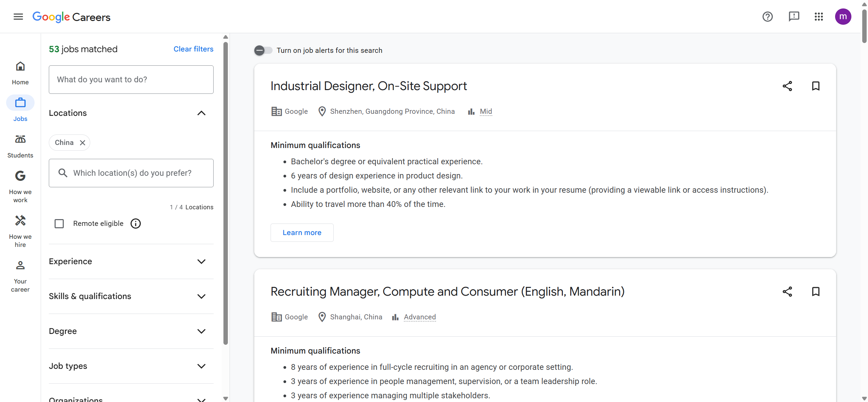The height and width of the screenshot is (402, 868).
Task: Open the hamburger main menu
Action: (18, 17)
